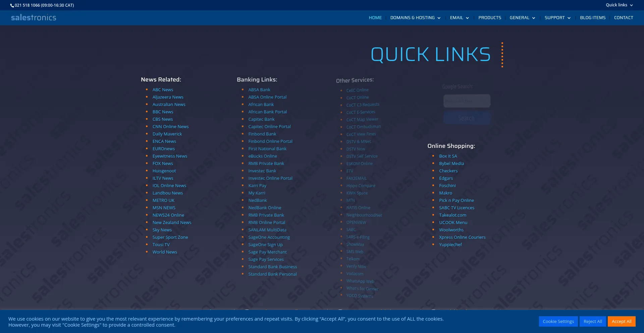
Task: Open CoCT Map Viewer
Action: pos(363,120)
